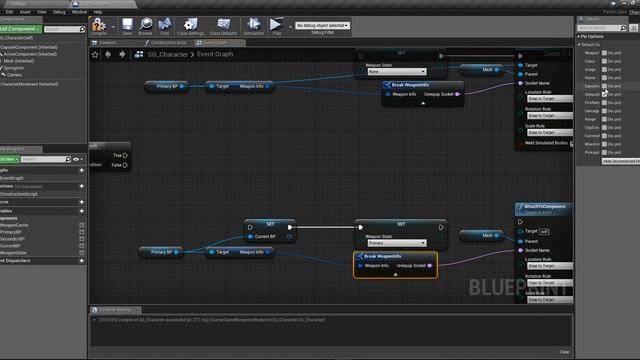
Task: Open the Play options dropdown arrow
Action: (x=290, y=27)
